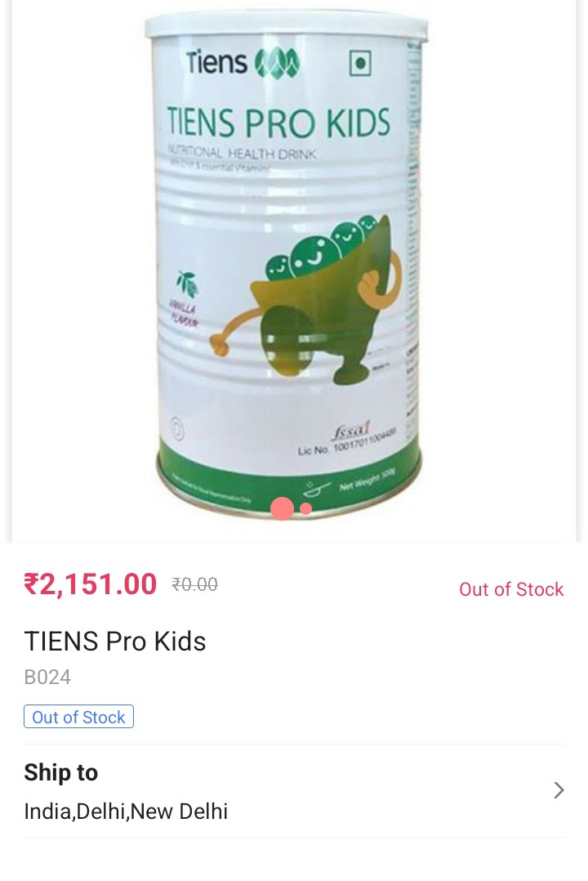
Task: Tap the ₹2,151.00 price
Action: (91, 584)
